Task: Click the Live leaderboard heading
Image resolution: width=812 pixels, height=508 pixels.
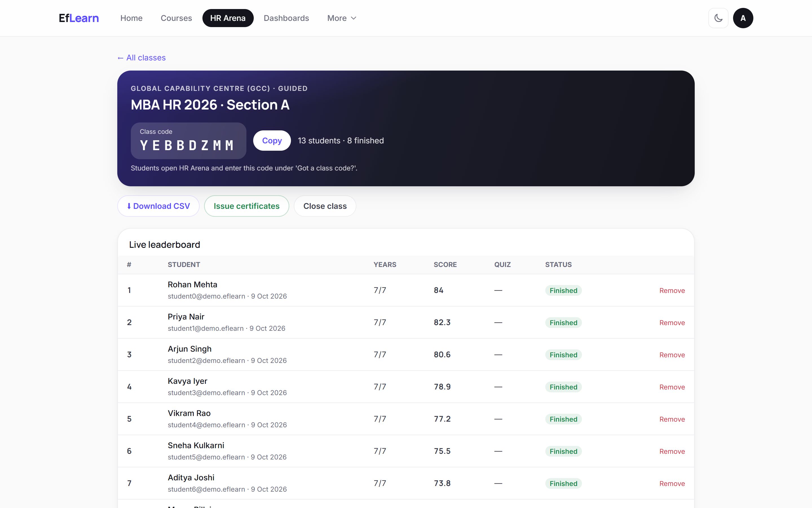Action: pyautogui.click(x=164, y=245)
